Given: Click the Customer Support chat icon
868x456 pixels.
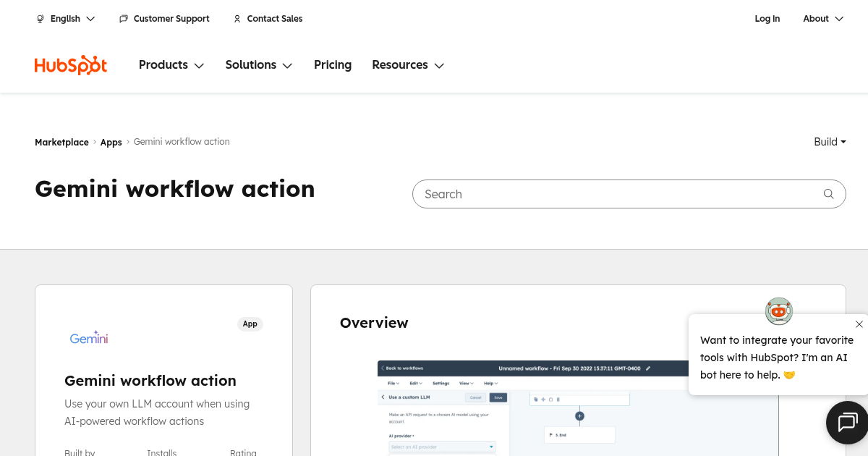Looking at the screenshot, I should pyautogui.click(x=124, y=19).
